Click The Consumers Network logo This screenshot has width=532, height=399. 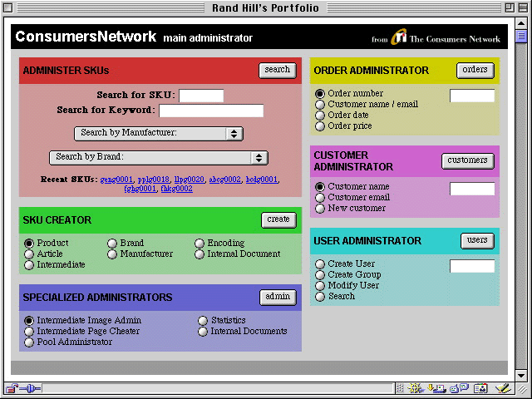point(446,37)
